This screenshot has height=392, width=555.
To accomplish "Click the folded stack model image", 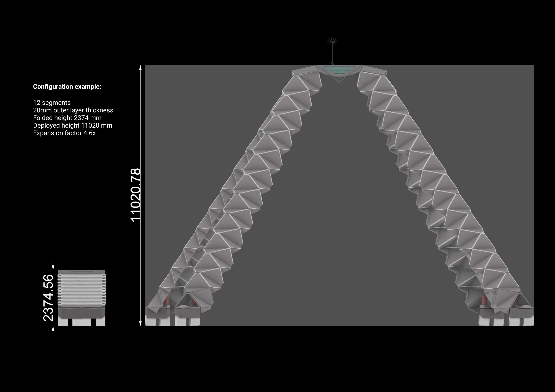I will pyautogui.click(x=82, y=298).
